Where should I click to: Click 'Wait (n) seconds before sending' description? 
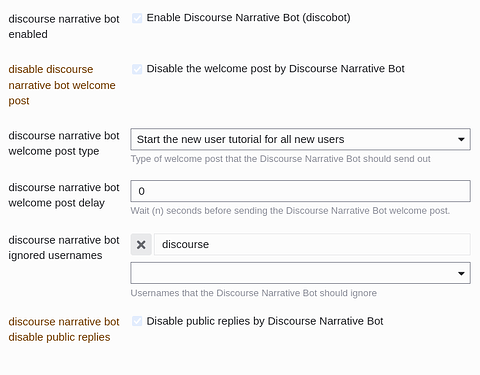(290, 211)
